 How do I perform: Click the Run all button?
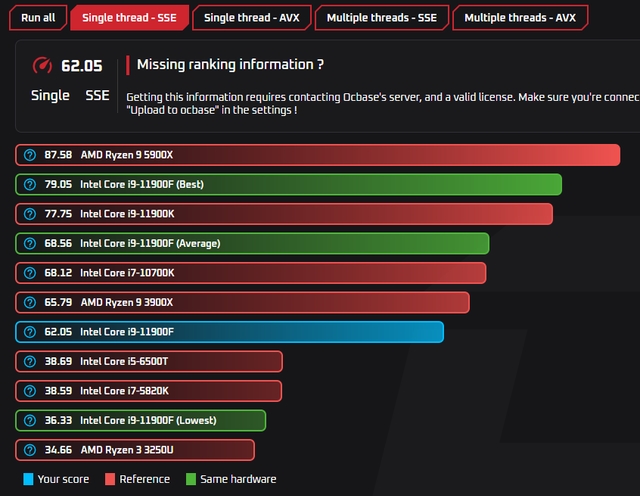(38, 18)
